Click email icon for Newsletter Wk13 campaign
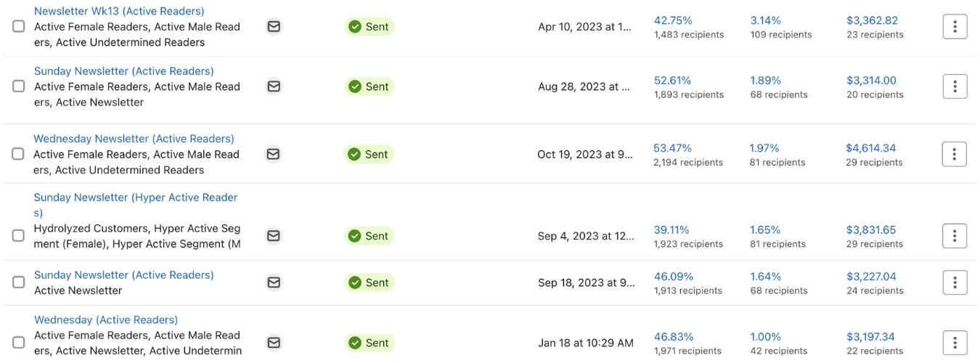The image size is (980, 363). tap(274, 27)
